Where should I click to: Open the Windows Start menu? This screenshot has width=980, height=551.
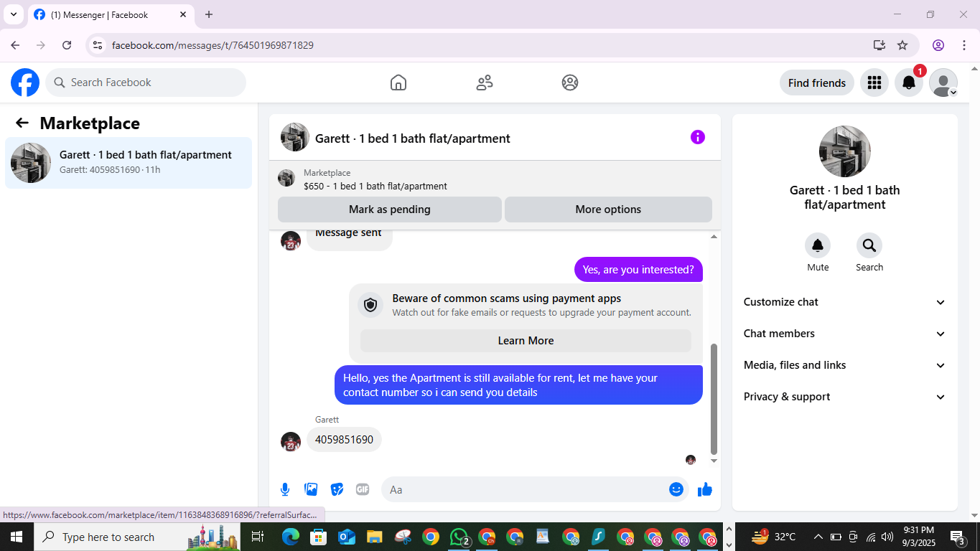tap(16, 537)
